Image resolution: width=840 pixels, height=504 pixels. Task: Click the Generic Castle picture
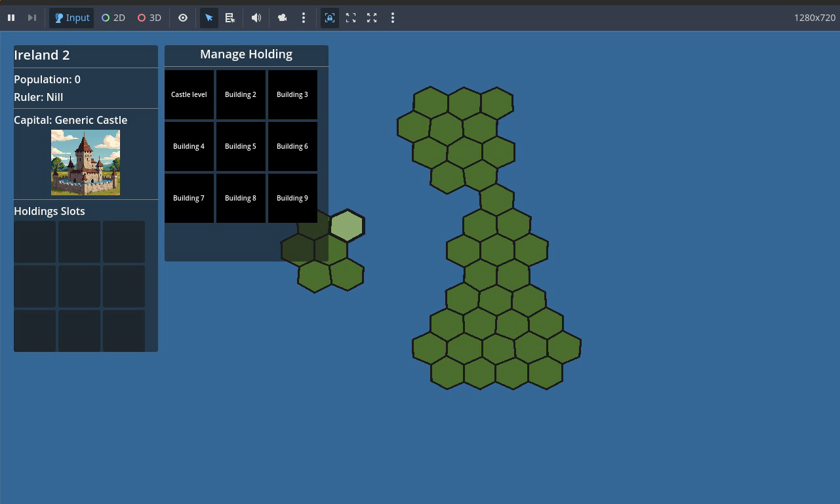85,163
